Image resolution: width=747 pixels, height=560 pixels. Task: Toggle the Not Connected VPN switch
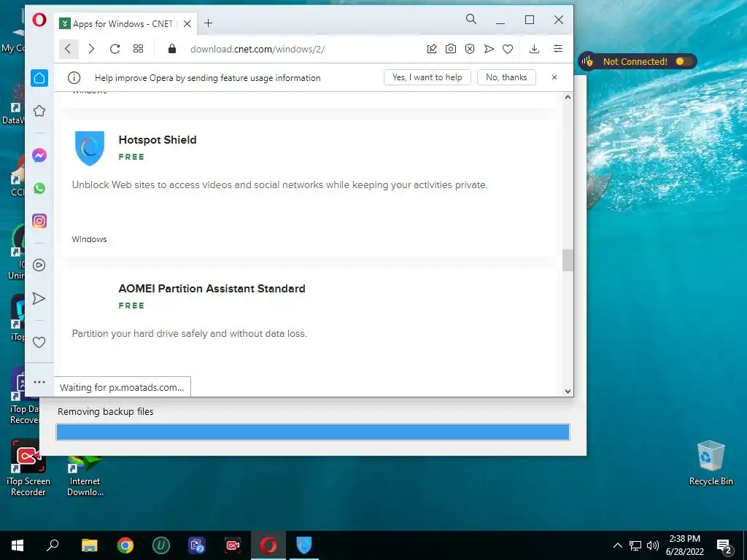coord(683,61)
